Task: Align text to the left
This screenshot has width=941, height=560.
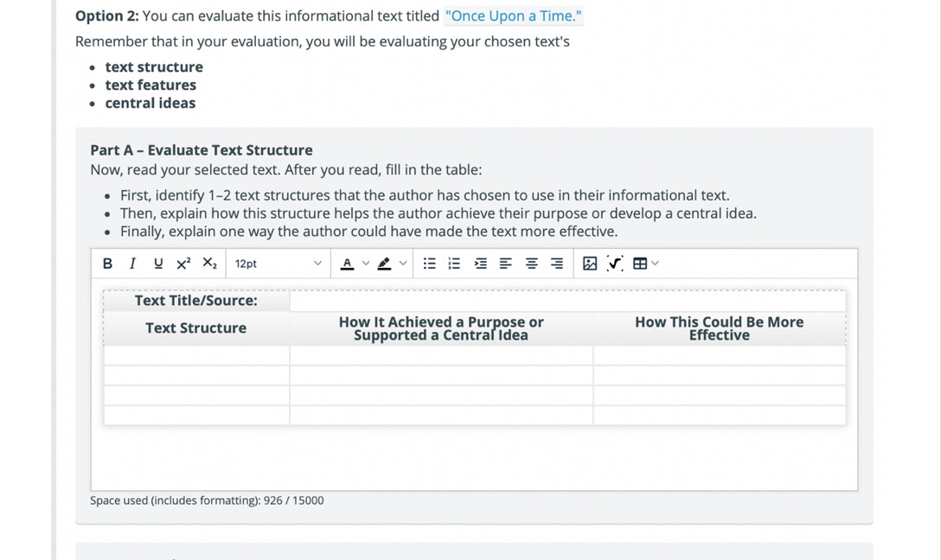Action: 506,264
